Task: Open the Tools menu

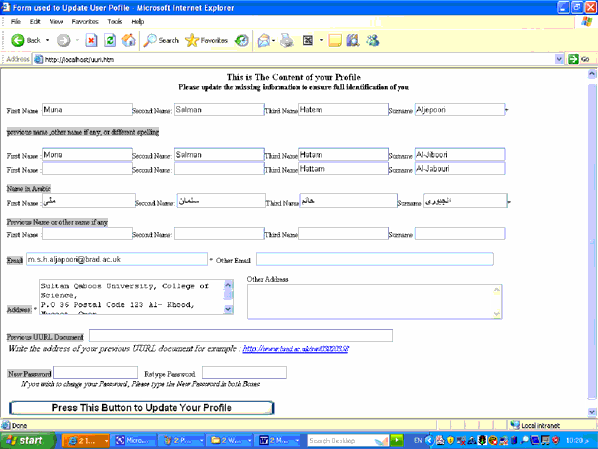Action: pos(114,21)
